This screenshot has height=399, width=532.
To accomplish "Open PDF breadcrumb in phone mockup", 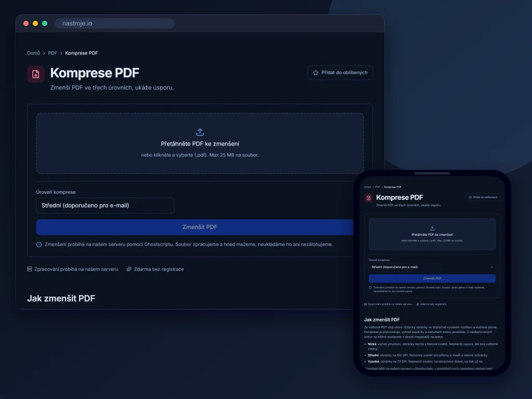I will pos(377,187).
